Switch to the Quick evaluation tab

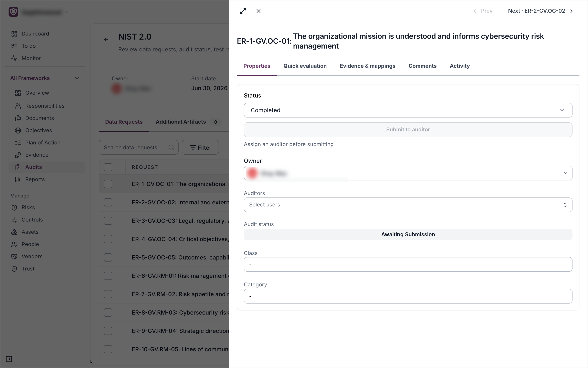click(x=305, y=66)
